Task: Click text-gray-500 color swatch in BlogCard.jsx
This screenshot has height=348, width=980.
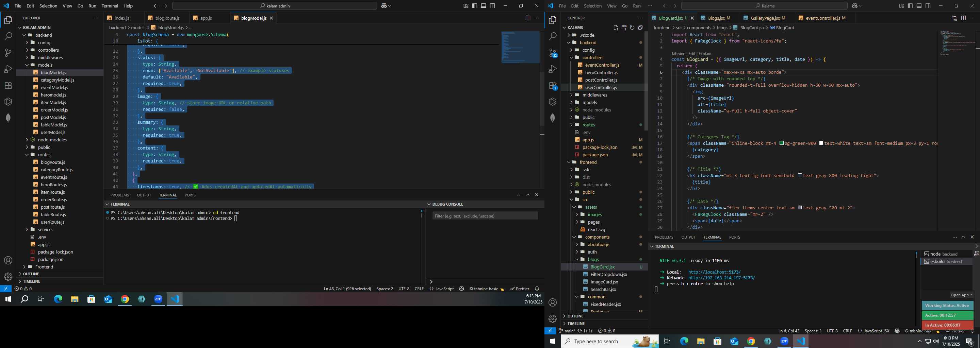Action: [800, 208]
